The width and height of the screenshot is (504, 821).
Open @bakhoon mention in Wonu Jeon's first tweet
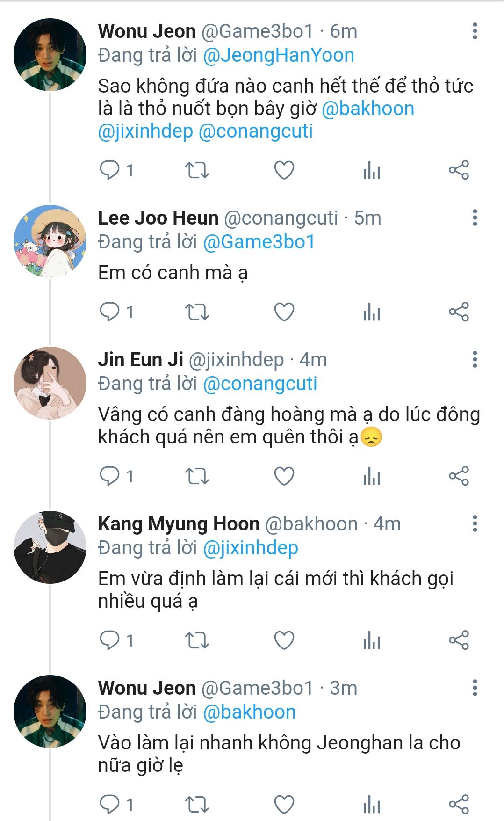pos(368,109)
